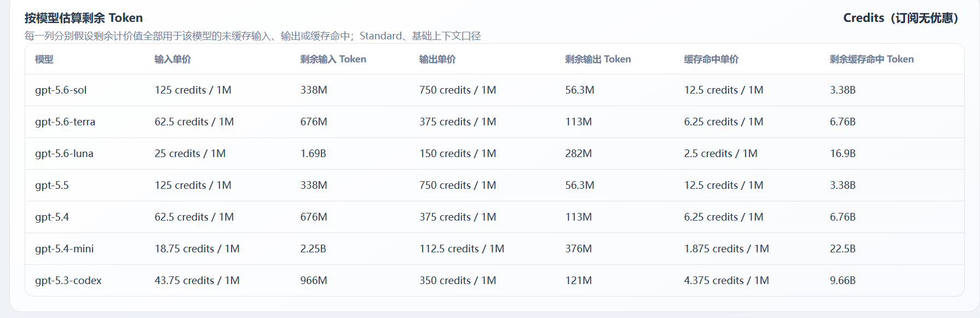This screenshot has height=318, width=980.
Task: Select the 输出单价 column header
Action: click(437, 59)
